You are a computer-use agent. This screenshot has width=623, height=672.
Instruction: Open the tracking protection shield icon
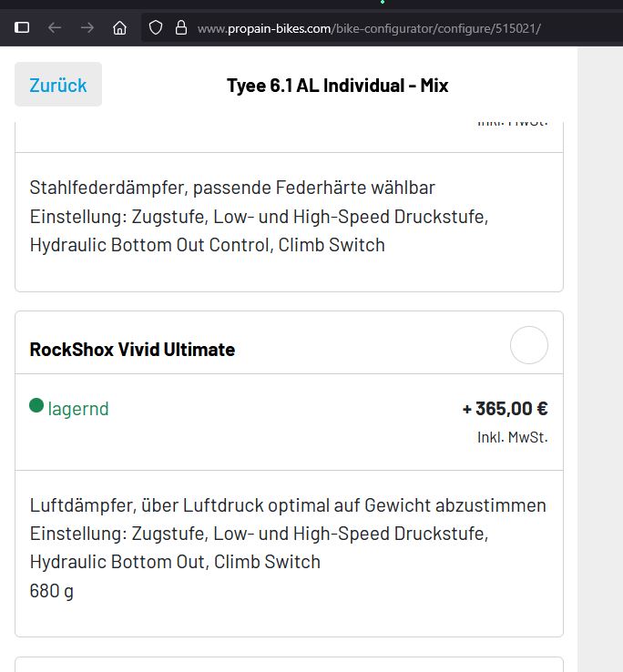[156, 27]
